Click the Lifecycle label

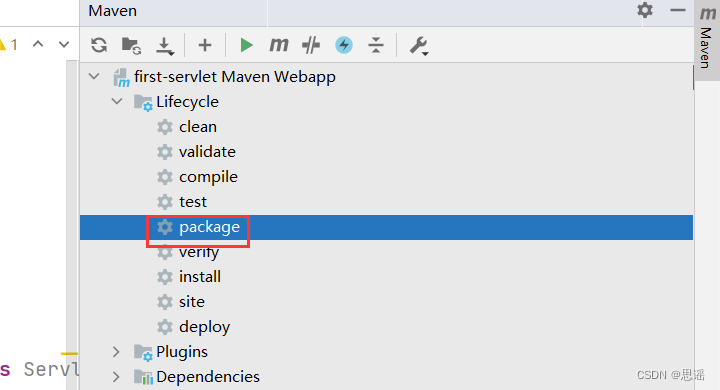click(187, 102)
